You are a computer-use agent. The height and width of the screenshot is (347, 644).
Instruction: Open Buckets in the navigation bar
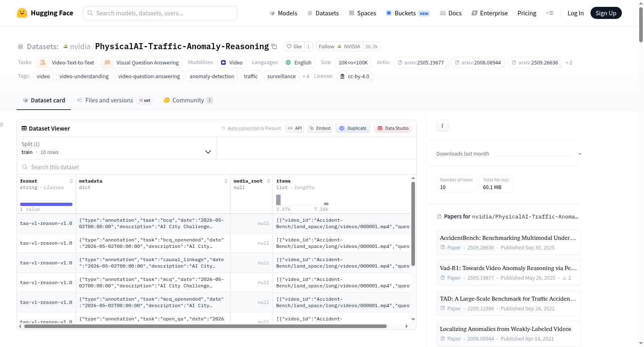408,13
